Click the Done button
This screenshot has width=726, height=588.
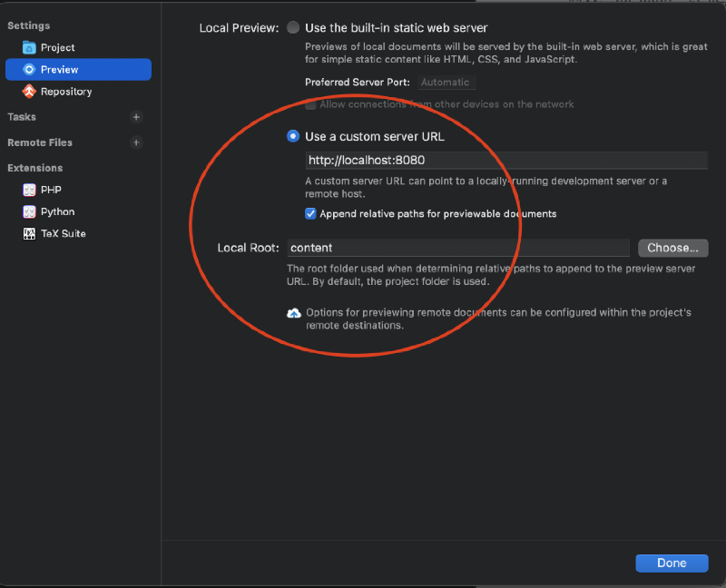[672, 563]
